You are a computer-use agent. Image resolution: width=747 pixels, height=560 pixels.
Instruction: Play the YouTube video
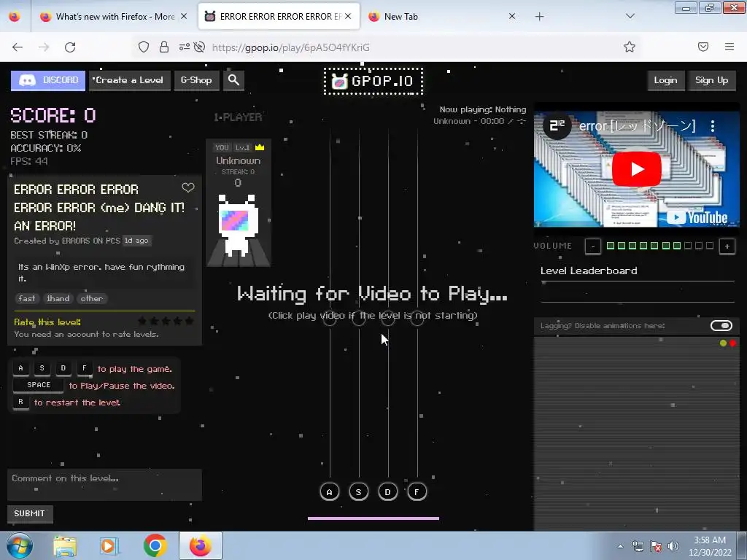(x=636, y=169)
